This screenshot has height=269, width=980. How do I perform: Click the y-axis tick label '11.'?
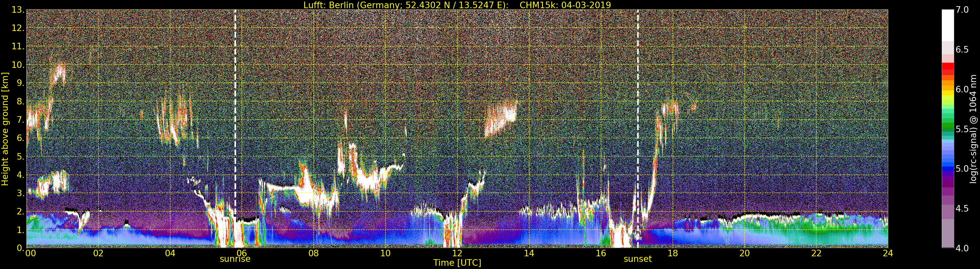(x=18, y=46)
